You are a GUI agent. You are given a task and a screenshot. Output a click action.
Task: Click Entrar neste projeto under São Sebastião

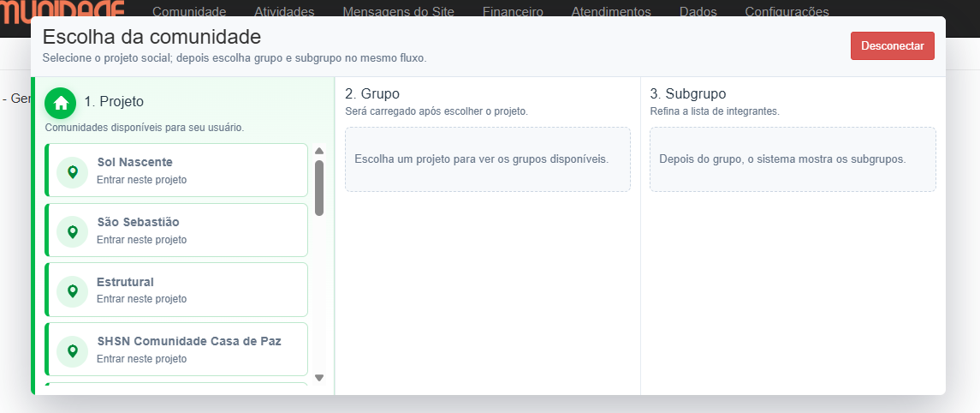pyautogui.click(x=142, y=240)
